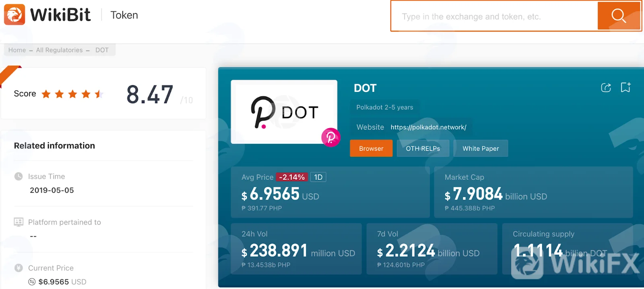The width and height of the screenshot is (644, 289).
Task: Click the DOT logo thumbnail
Action: point(284,112)
